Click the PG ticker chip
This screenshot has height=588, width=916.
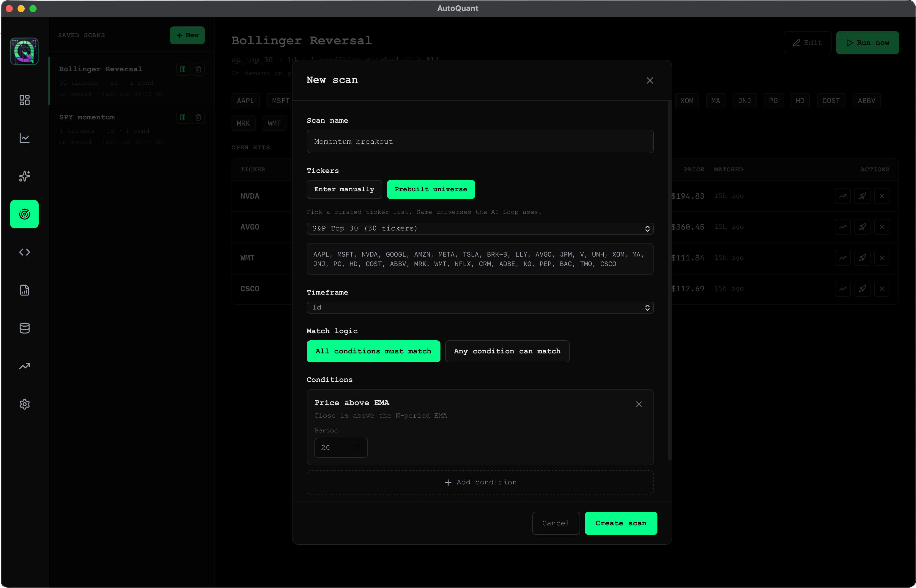(x=773, y=101)
